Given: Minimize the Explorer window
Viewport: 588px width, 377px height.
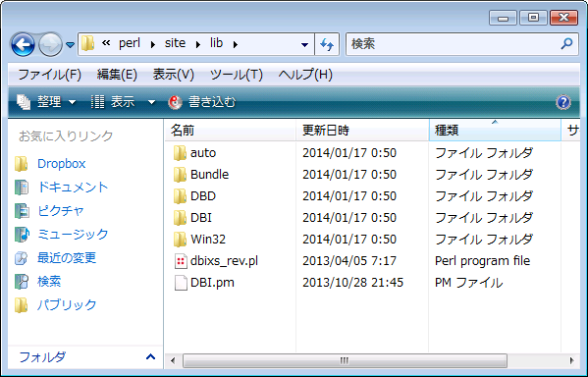Looking at the screenshot, I should click(503, 18).
